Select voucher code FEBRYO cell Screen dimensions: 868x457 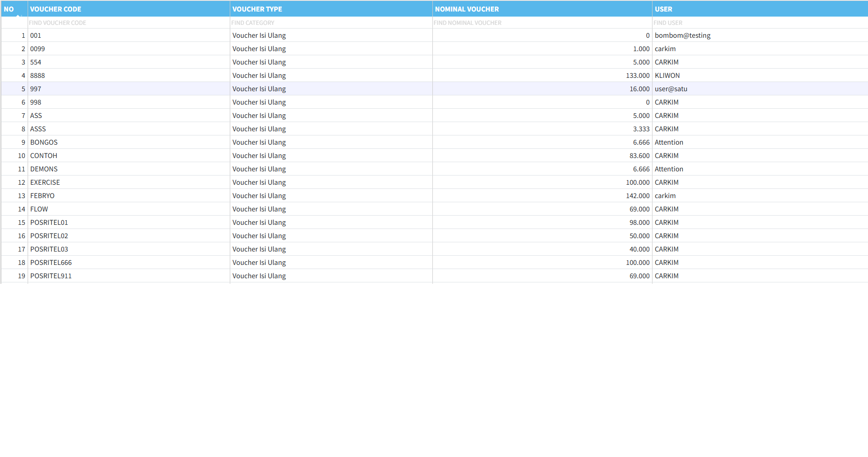click(x=129, y=196)
